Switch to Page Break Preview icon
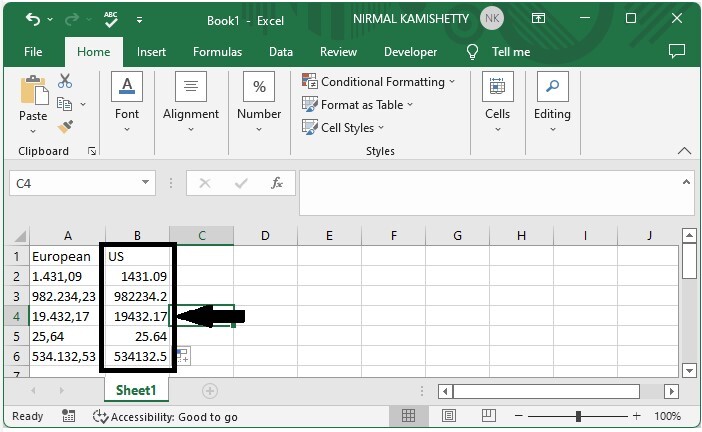The width and height of the screenshot is (702, 432). (488, 416)
